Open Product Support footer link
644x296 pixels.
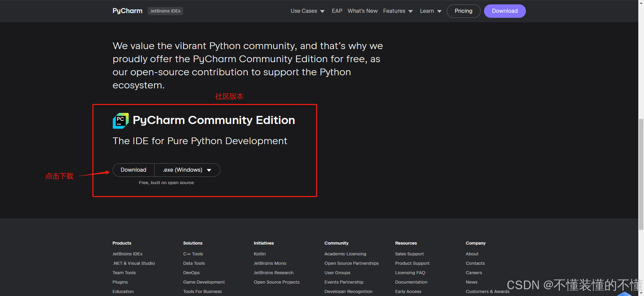click(412, 263)
